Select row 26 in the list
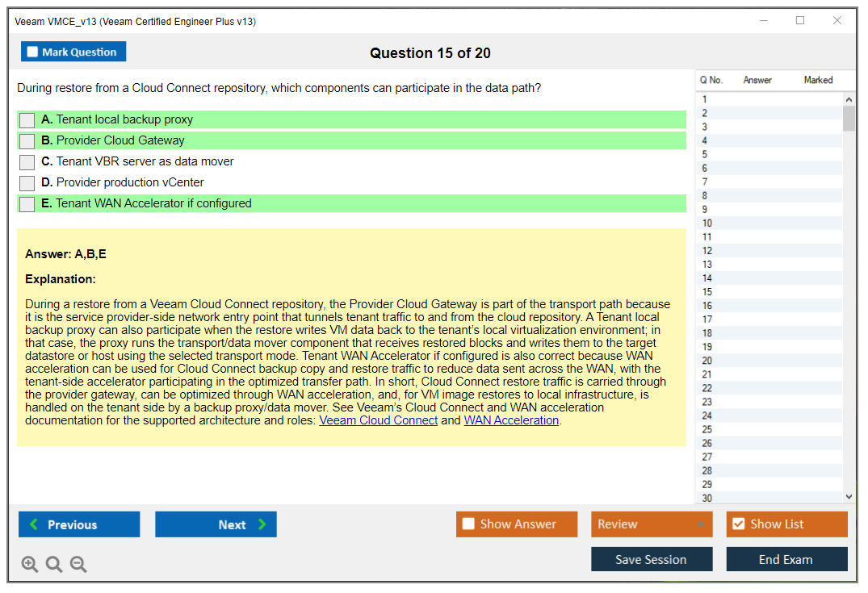This screenshot has height=593, width=868. (x=769, y=444)
